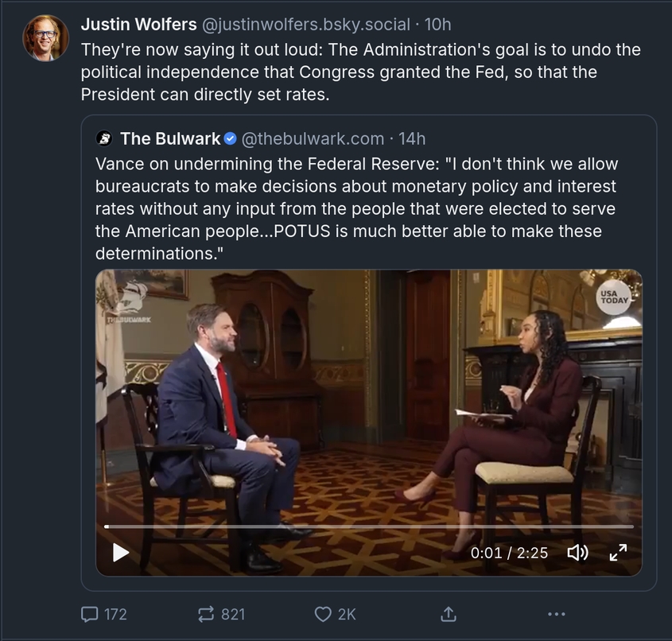This screenshot has height=641, width=672.
Task: Open the quoted post text by The Bulwark
Action: pos(356,209)
